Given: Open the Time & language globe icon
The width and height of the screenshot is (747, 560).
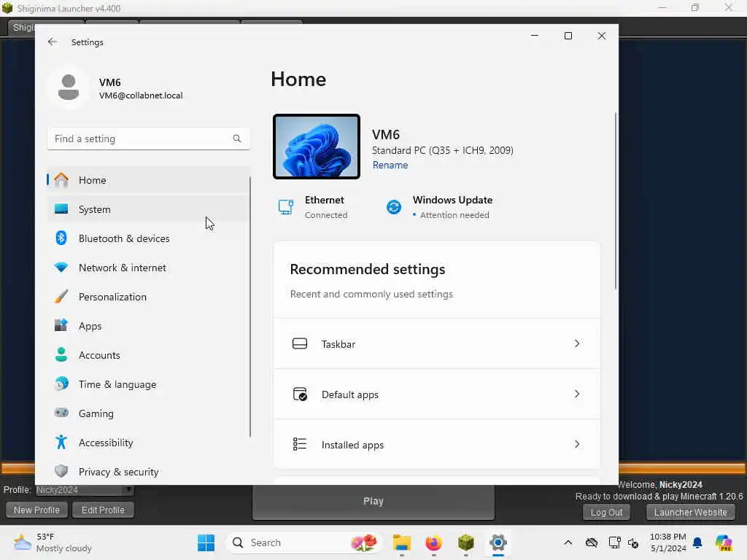Looking at the screenshot, I should (61, 384).
